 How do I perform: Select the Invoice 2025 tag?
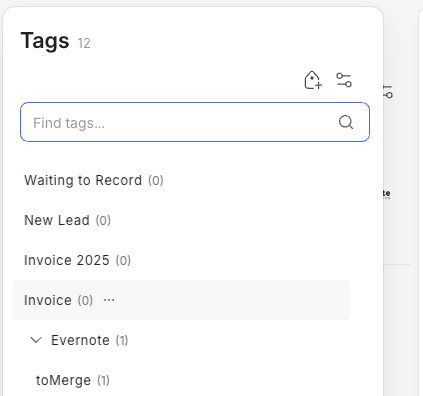tap(67, 260)
